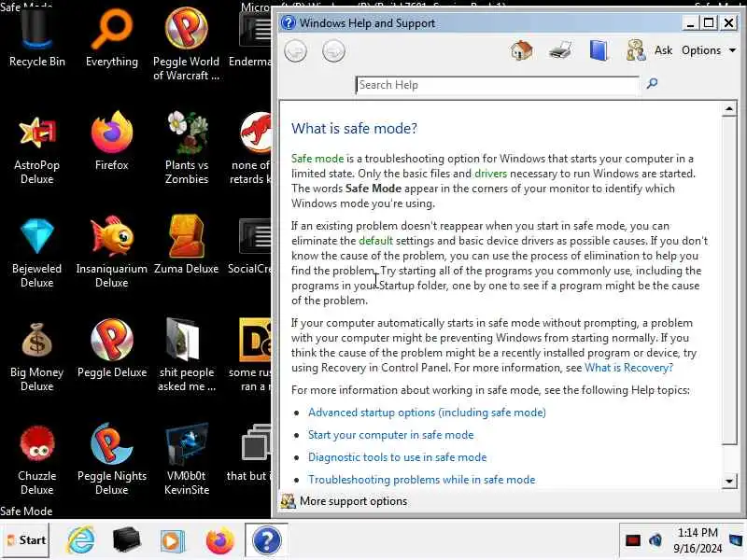The height and width of the screenshot is (560, 747).
Task: Focus the Search Help text field
Action: (x=497, y=85)
